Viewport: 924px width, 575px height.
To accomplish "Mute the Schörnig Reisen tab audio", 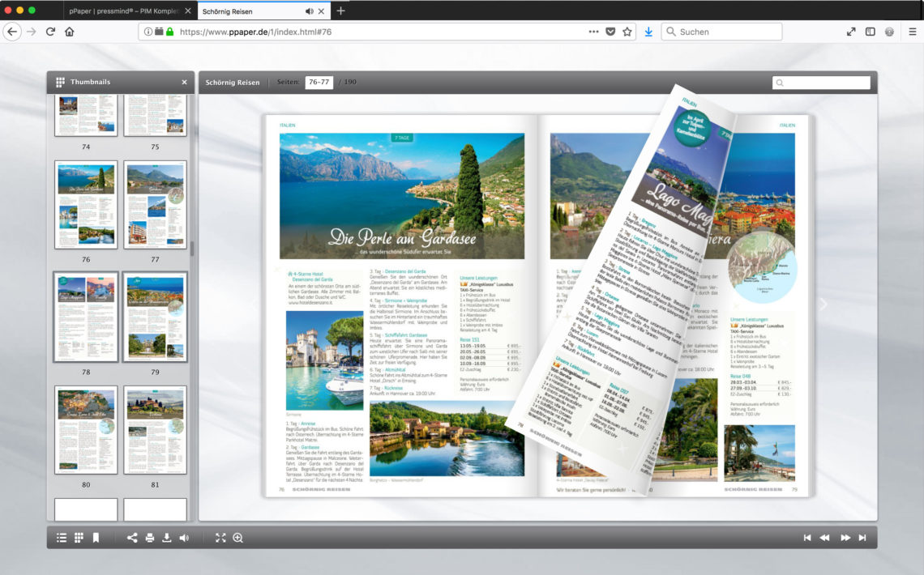I will pos(310,11).
